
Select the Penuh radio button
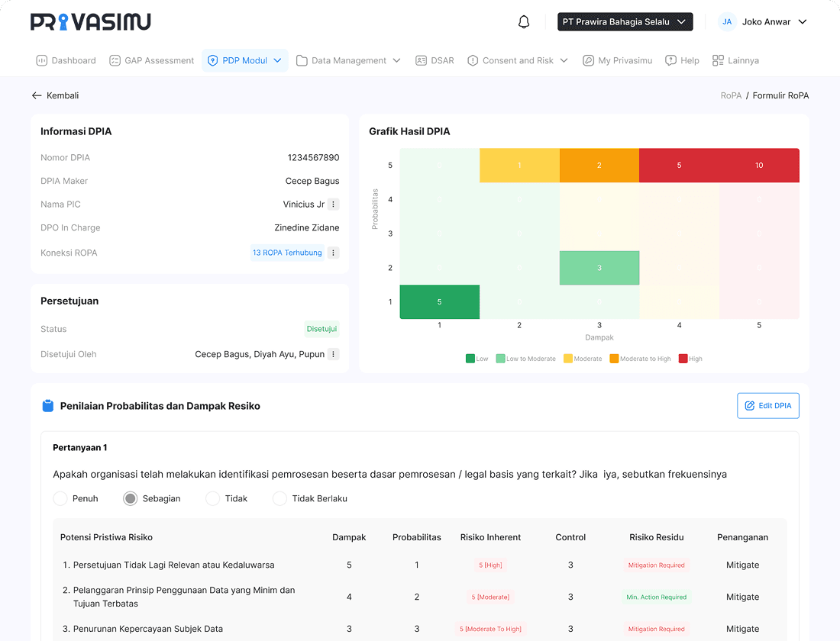(x=60, y=498)
